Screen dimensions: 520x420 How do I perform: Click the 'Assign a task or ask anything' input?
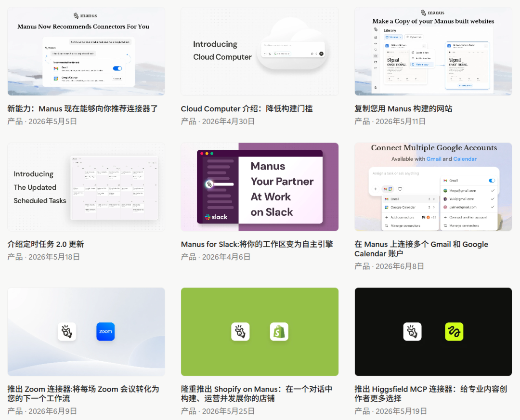pos(396,173)
